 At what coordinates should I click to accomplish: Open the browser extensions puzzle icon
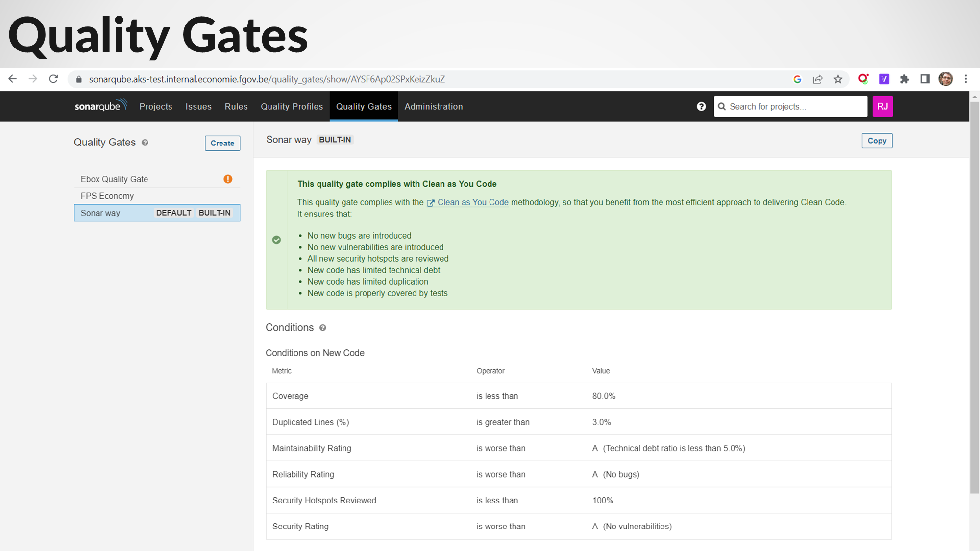(905, 79)
